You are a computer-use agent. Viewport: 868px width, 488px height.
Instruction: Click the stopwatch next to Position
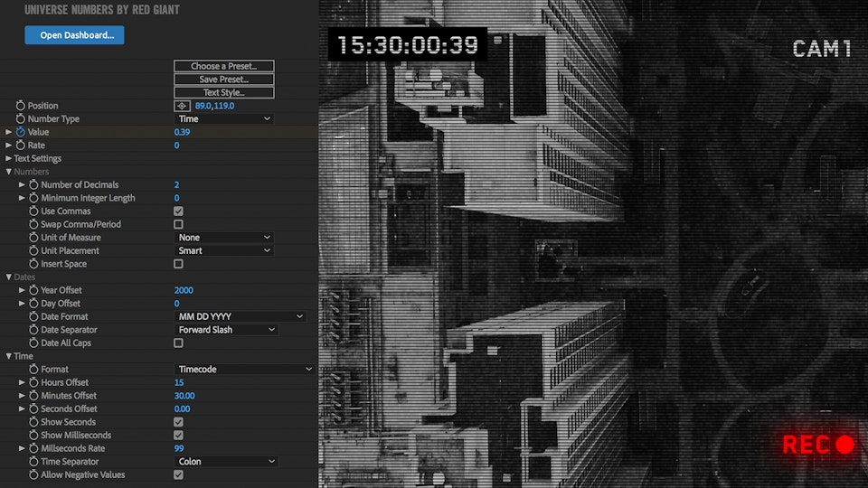(20, 106)
